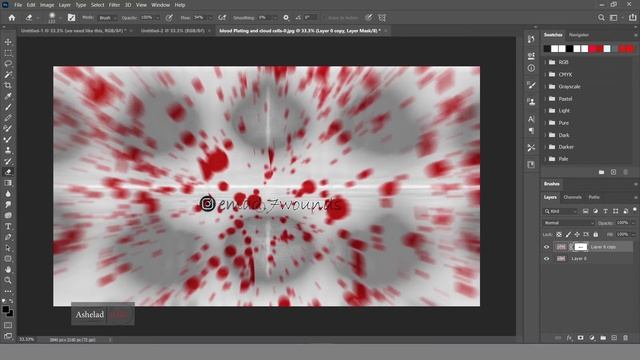Screen dimensions: 640x360
Task: Select the Brush tool in toolbox
Action: pyautogui.click(x=8, y=107)
